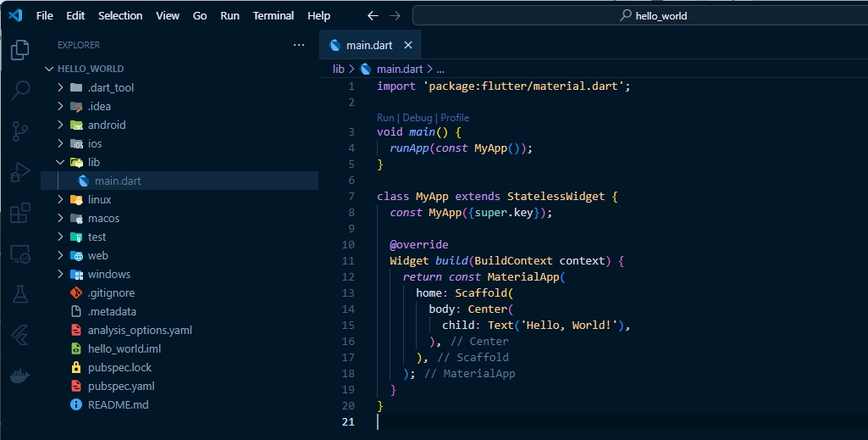
Task: Click the StatelessWidget class name
Action: click(556, 196)
